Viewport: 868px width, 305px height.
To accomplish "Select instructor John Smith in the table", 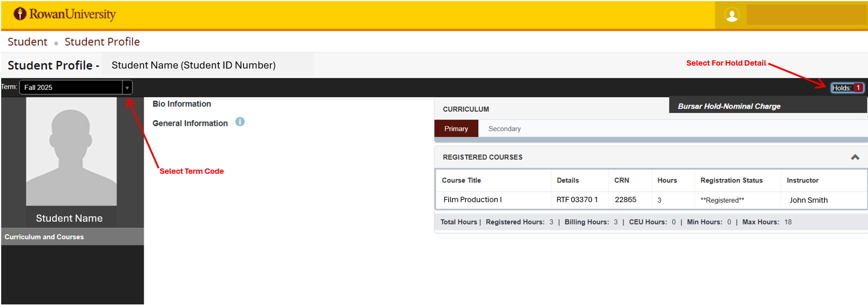I will (808, 200).
